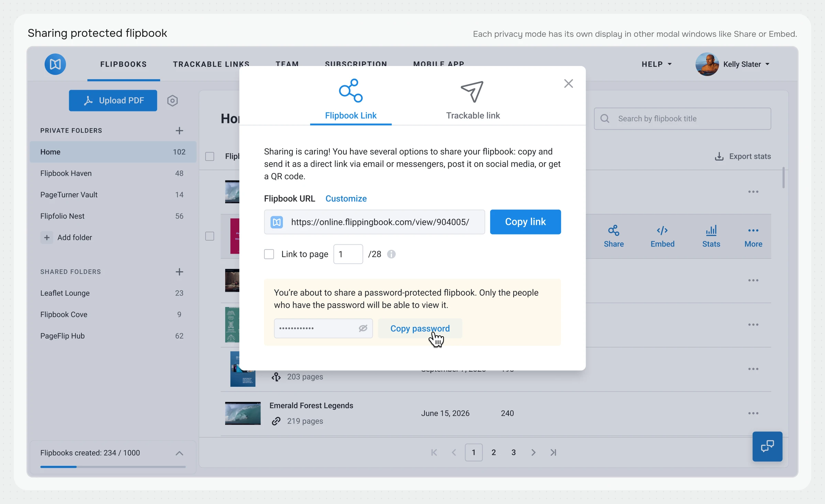
Task: Click the password field
Action: pyautogui.click(x=323, y=328)
